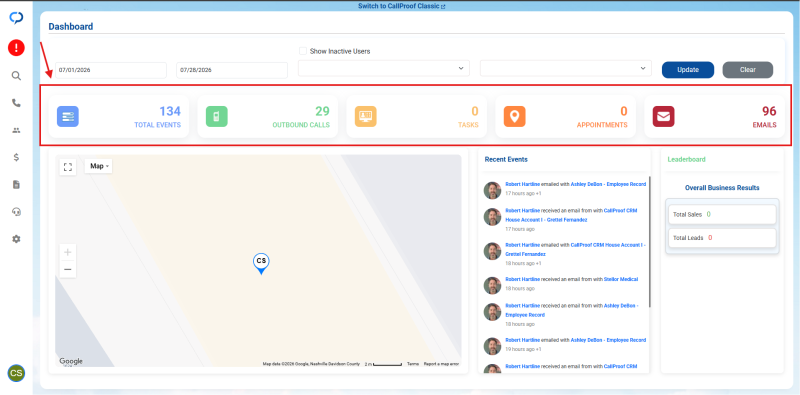Click the CS location pin on the map
This screenshot has width=800, height=395.
261,263
